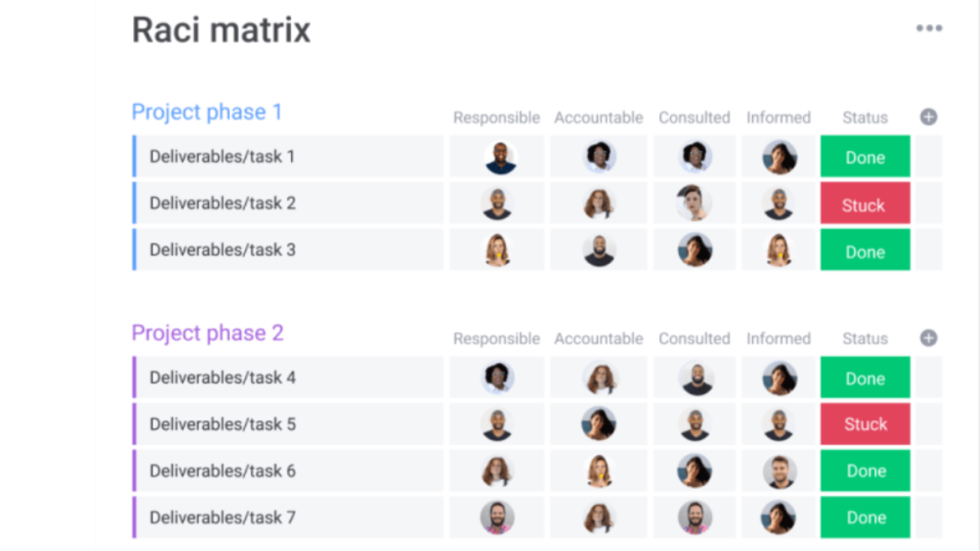
Task: Open the Informed column header in phase 1
Action: [779, 117]
